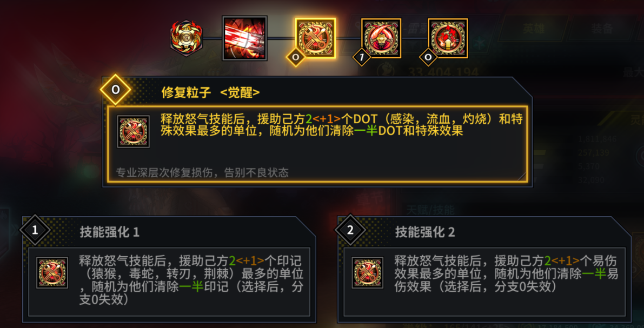Click diamond badge 0 under fist skill

coord(428,57)
